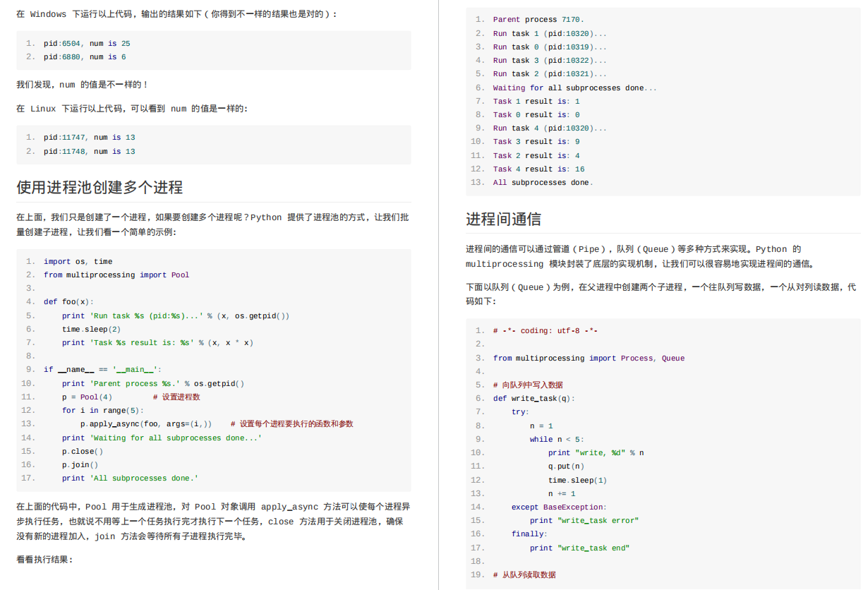Click the comment '# 从队列读取数据'
This screenshot has height=590, width=868.
click(x=525, y=574)
